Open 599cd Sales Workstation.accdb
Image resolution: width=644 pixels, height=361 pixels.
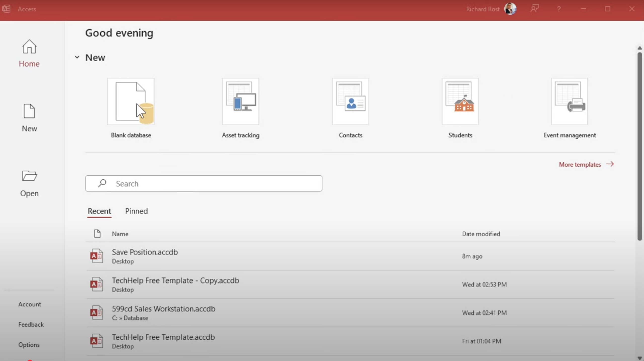click(350, 313)
